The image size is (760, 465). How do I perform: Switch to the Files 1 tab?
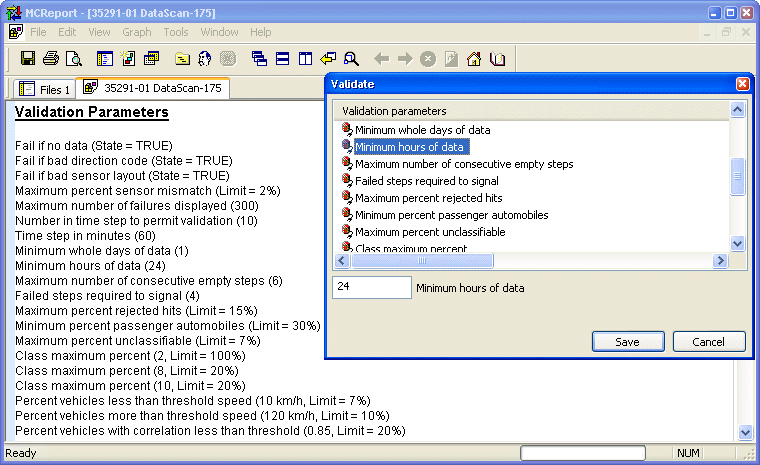45,89
